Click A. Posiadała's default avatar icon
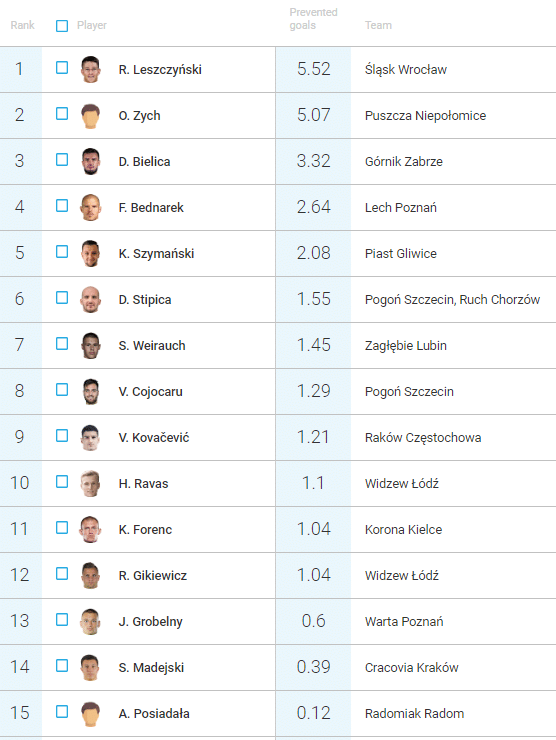Image resolution: width=556 pixels, height=740 pixels. coord(90,714)
